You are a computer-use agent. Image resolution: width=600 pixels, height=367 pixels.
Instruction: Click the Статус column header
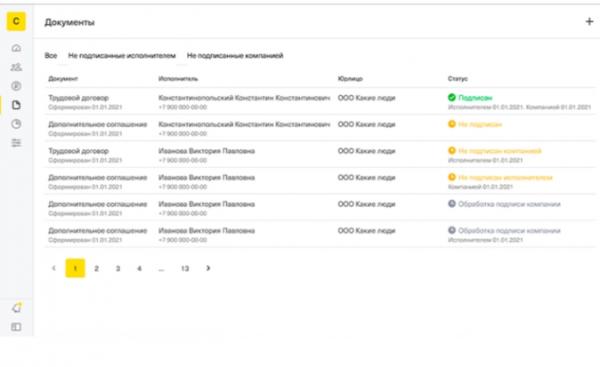(458, 79)
